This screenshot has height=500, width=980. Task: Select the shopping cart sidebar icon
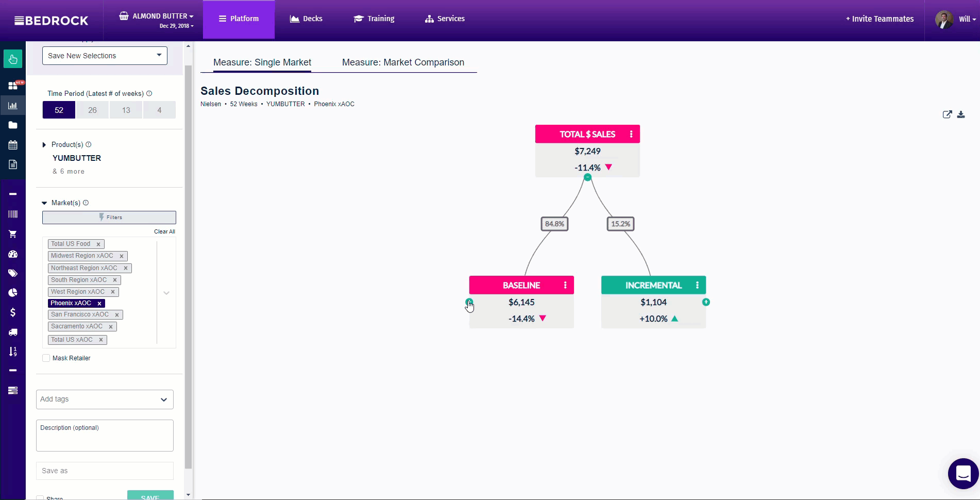click(13, 234)
